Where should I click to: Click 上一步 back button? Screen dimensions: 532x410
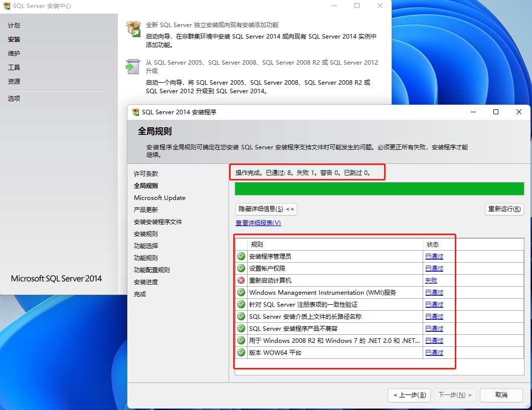point(409,395)
